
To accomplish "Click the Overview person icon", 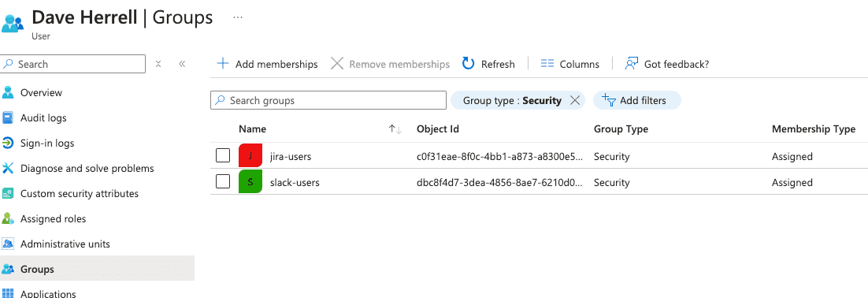I will (8, 92).
